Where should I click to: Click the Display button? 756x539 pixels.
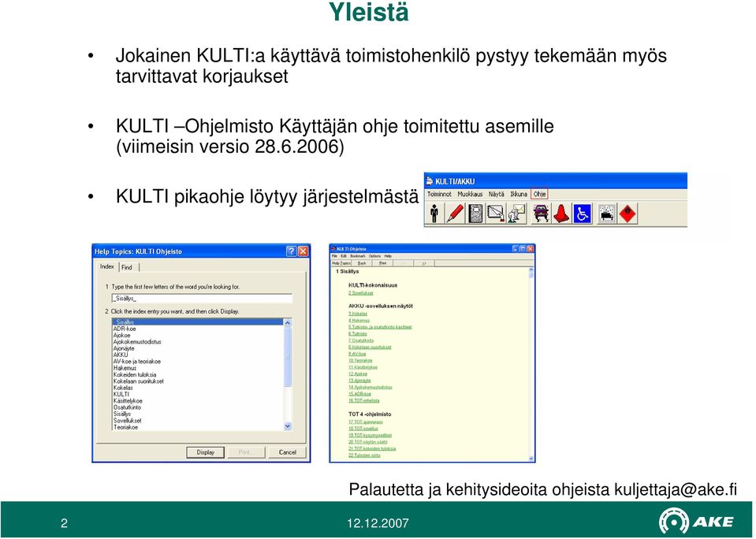tap(206, 452)
